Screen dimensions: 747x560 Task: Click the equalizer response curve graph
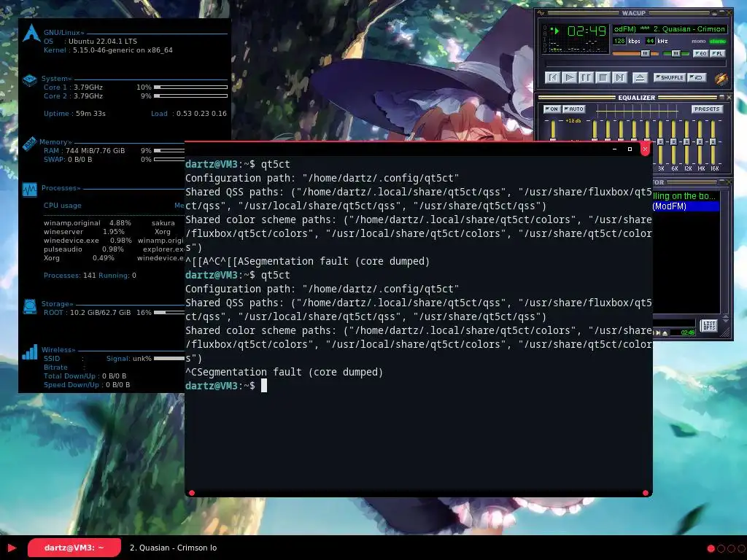tap(637, 111)
